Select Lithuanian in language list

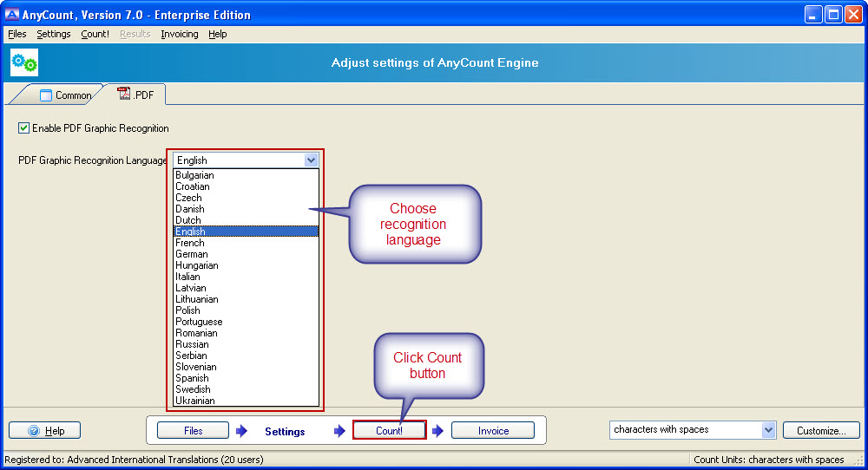[247, 299]
